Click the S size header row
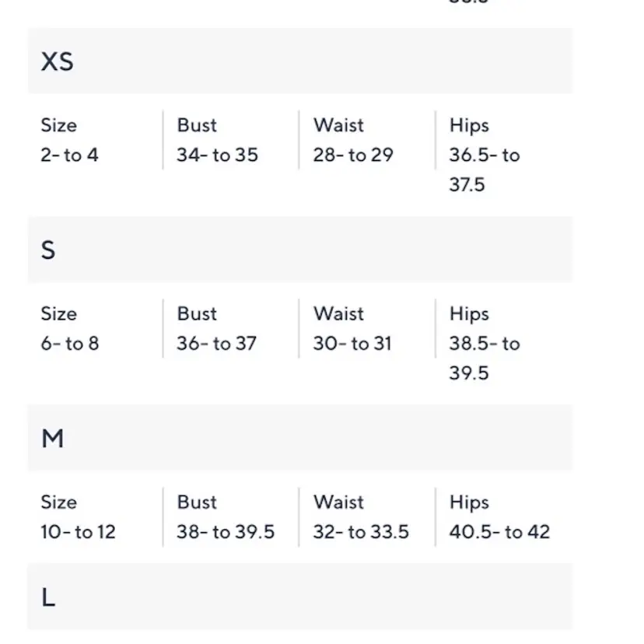 [x=299, y=250]
